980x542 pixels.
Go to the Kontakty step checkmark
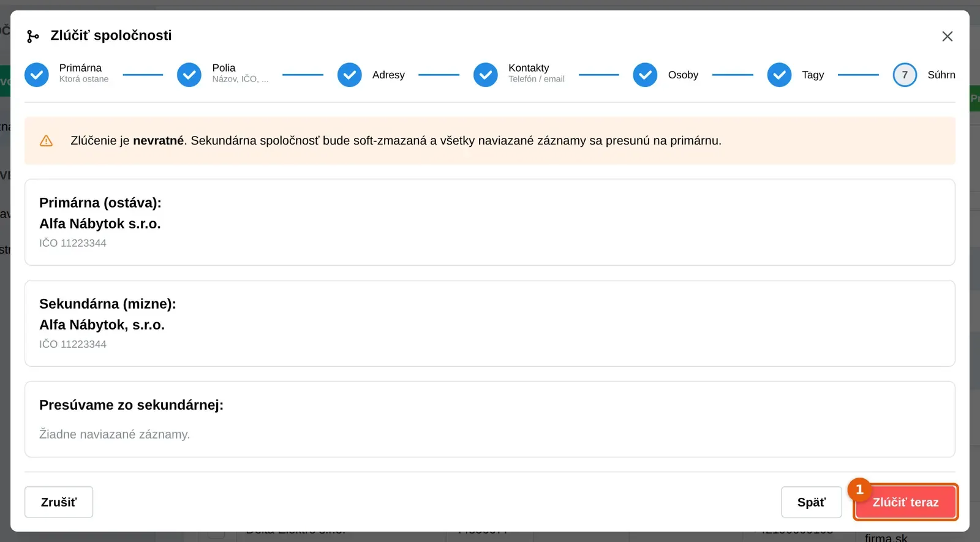486,75
